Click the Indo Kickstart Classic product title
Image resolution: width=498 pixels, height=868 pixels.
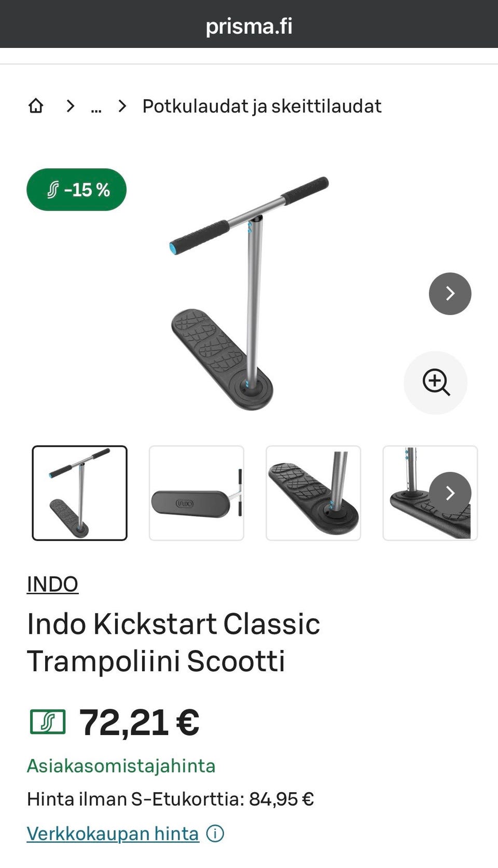pyautogui.click(x=173, y=642)
